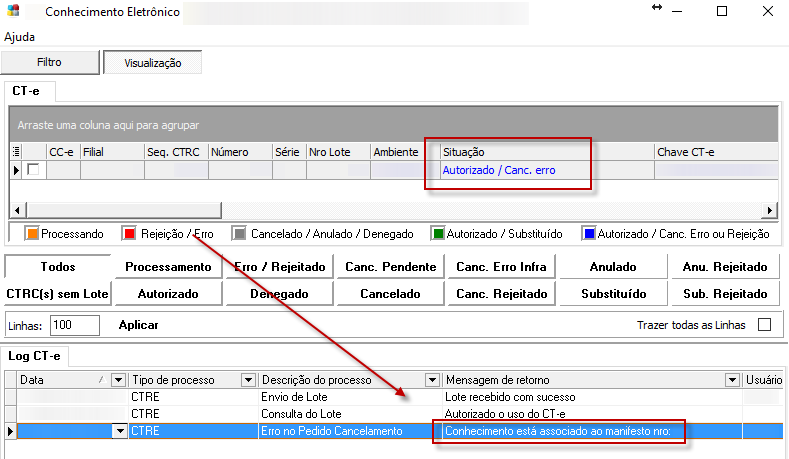The width and height of the screenshot is (789, 459).
Task: Open Tipo de processo filter dropdown
Action: (248, 380)
